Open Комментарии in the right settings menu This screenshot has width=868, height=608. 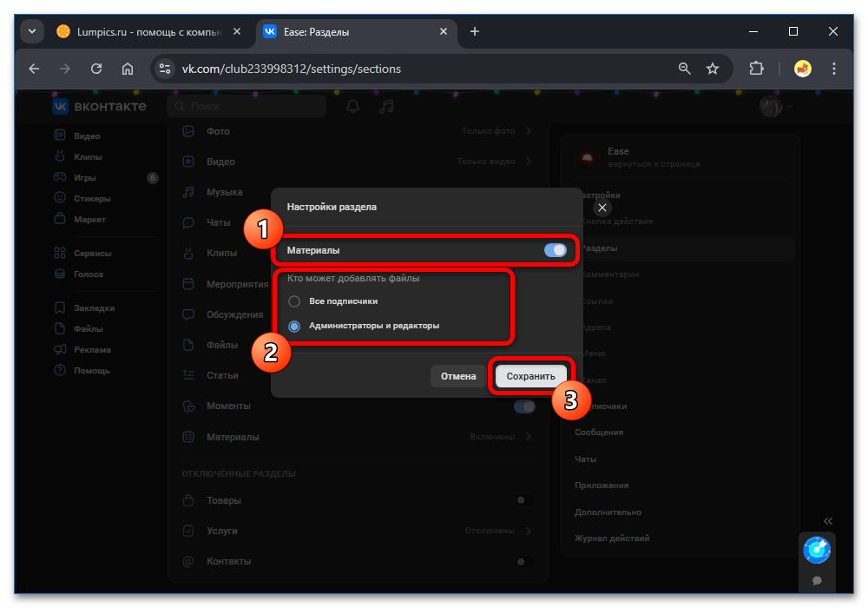(x=609, y=274)
